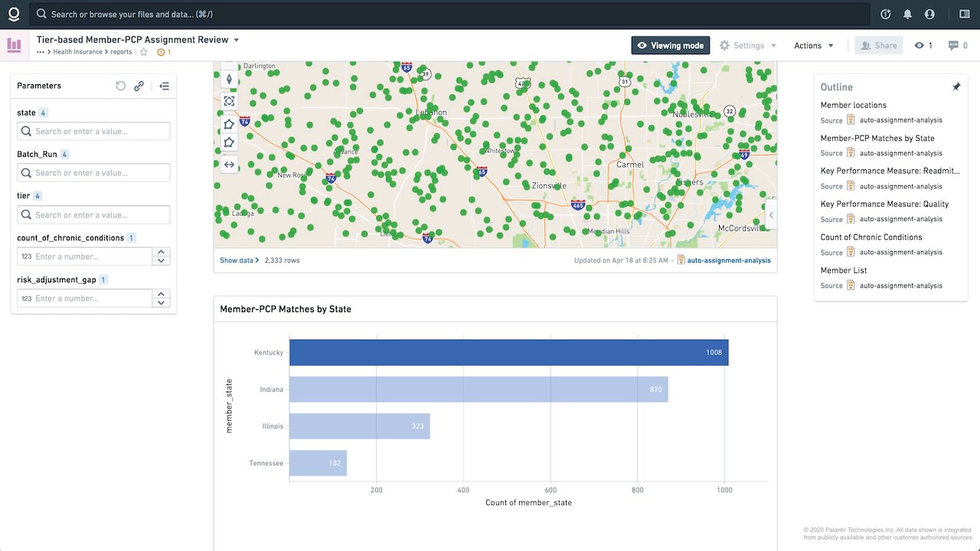Open the Actions dropdown menu

coord(814,46)
